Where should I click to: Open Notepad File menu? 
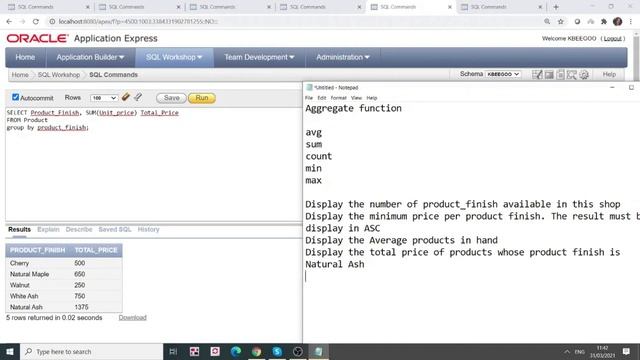coord(309,98)
